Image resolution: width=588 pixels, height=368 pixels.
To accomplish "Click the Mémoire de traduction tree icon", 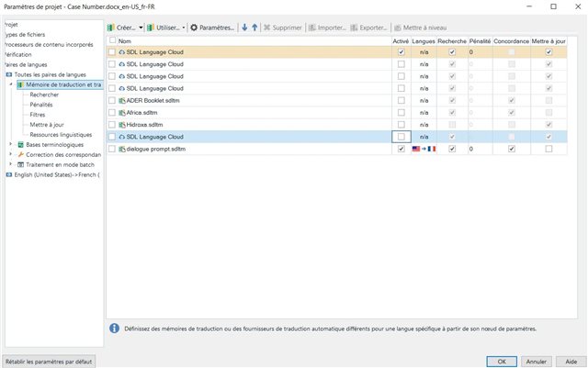I will 21,84.
